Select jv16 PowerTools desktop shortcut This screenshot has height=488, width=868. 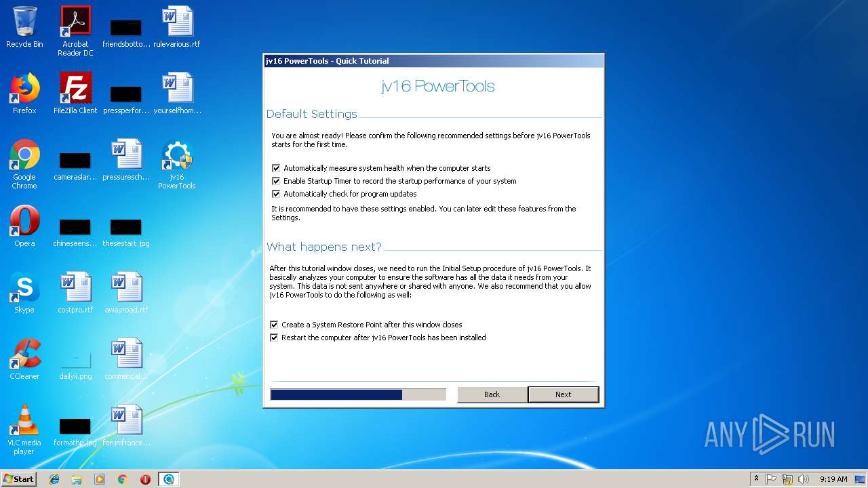pos(177,164)
